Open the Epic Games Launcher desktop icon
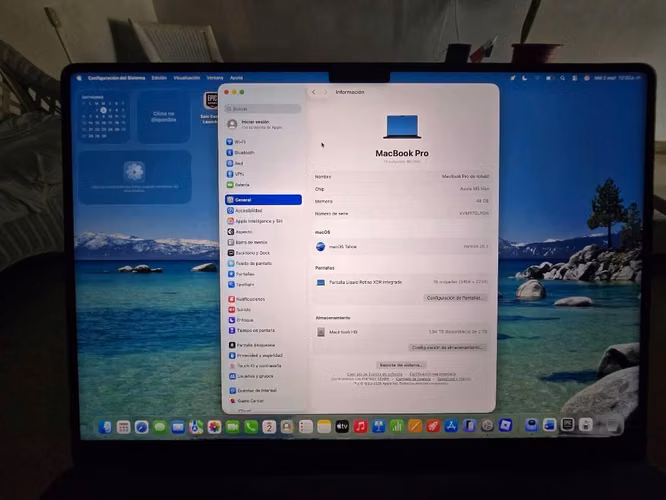 (x=210, y=108)
